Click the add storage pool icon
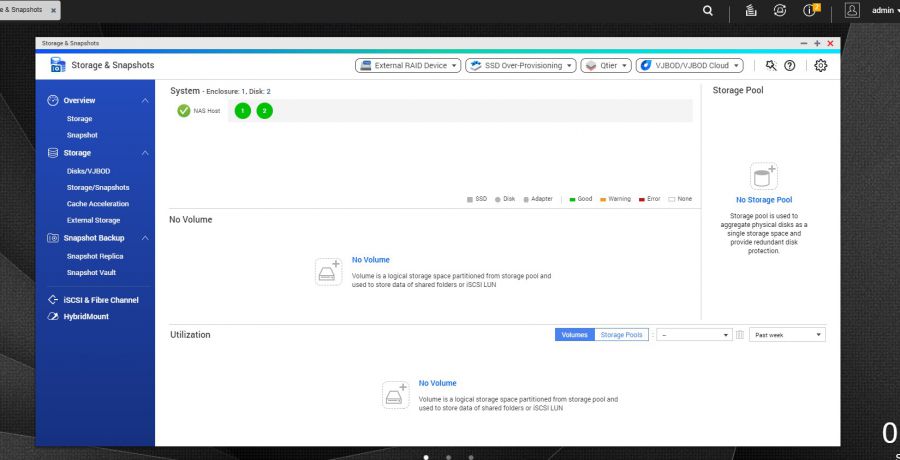The image size is (900, 460). click(763, 177)
